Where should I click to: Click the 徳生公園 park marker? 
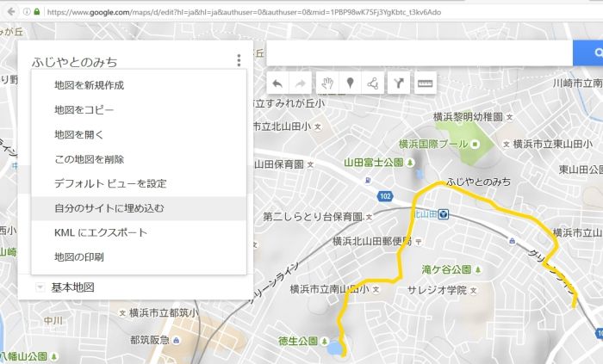tap(325, 341)
